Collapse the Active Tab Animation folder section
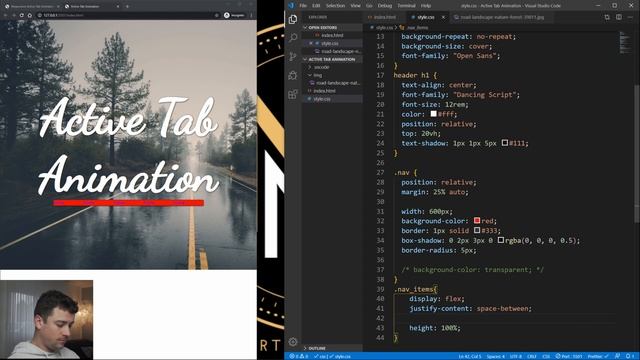 [332, 59]
